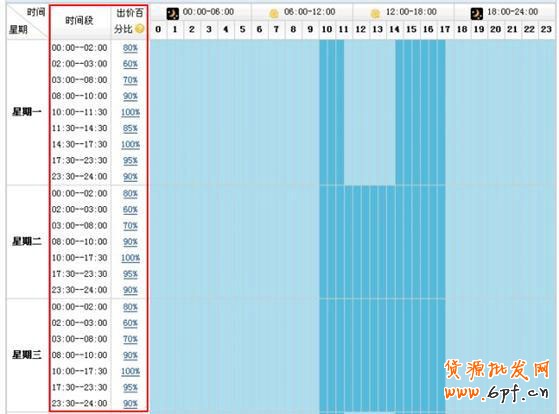Click the 出价百分比 column header

[129, 21]
